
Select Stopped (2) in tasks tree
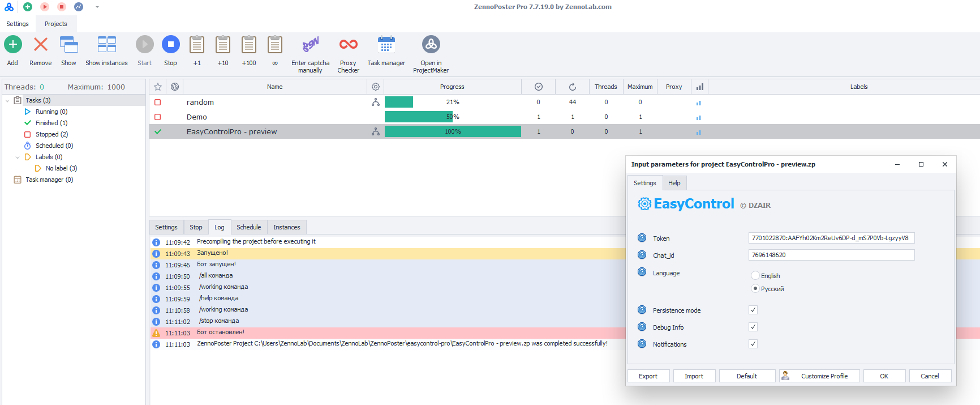point(51,134)
